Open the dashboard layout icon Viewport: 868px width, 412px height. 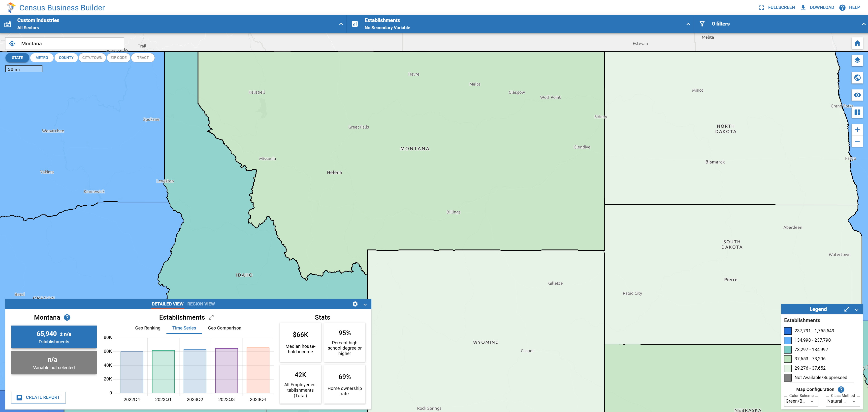pos(857,112)
